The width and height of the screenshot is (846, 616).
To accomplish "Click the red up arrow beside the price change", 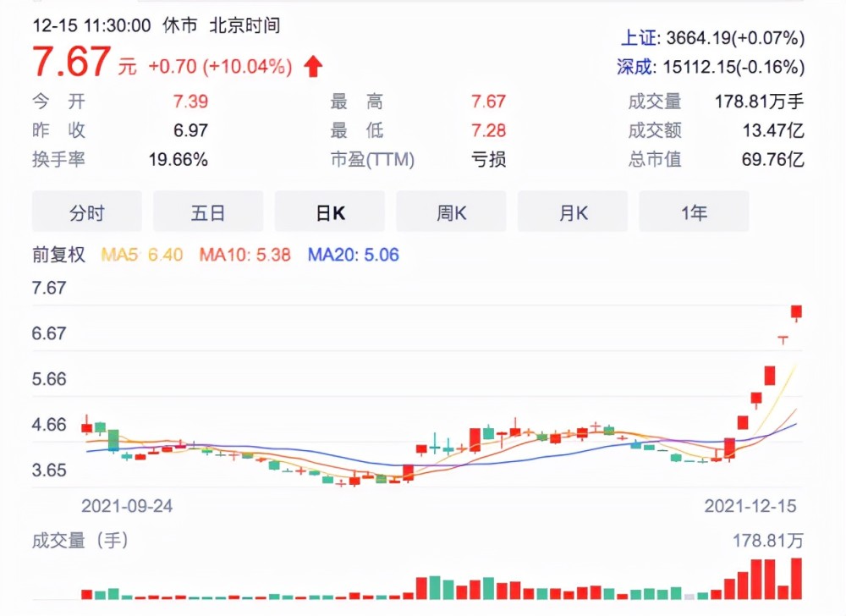I will (x=313, y=67).
